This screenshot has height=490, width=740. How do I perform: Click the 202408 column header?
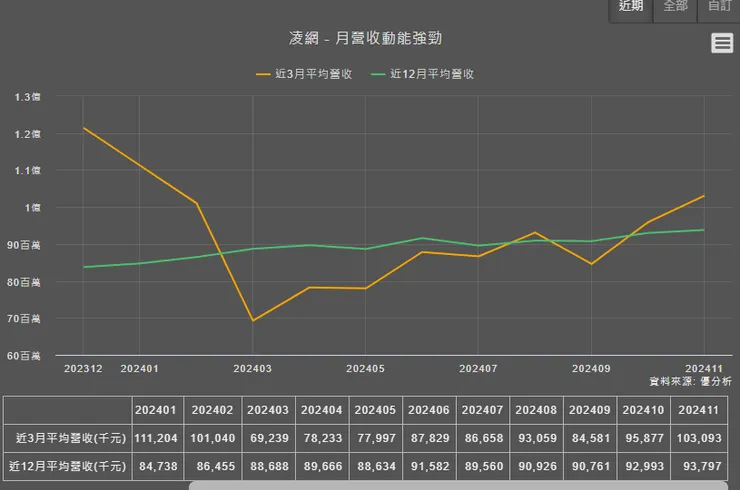pyautogui.click(x=536, y=410)
